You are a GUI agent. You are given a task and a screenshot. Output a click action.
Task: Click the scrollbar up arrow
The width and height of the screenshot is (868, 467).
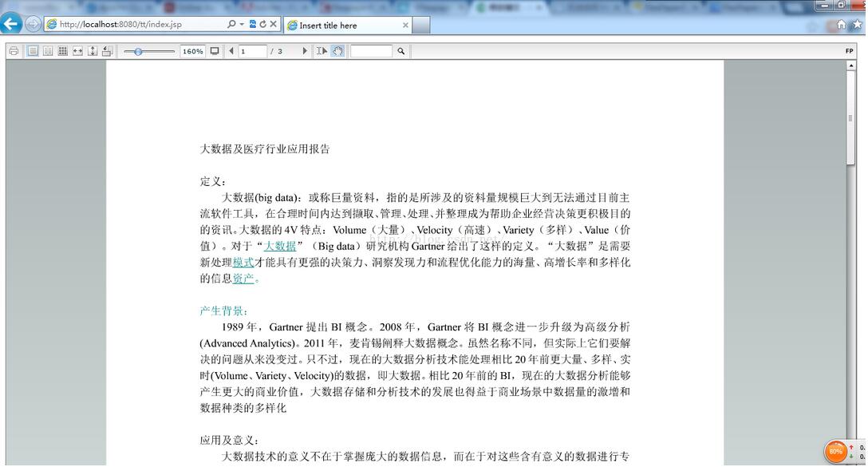click(850, 65)
